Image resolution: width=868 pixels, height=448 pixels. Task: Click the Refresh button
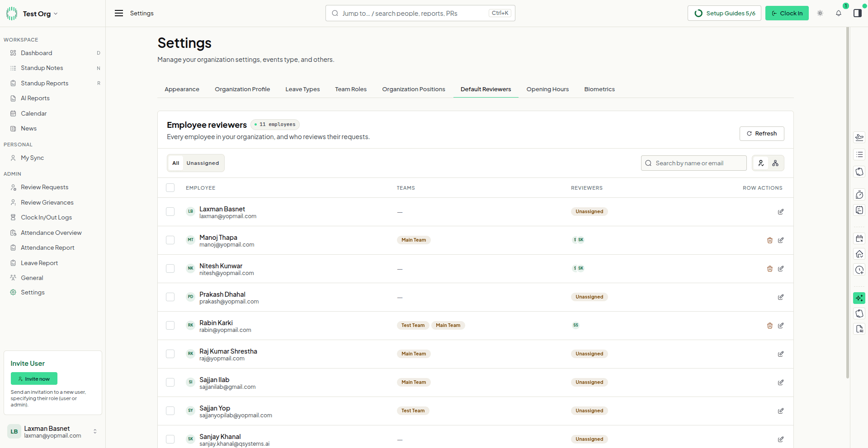point(762,134)
